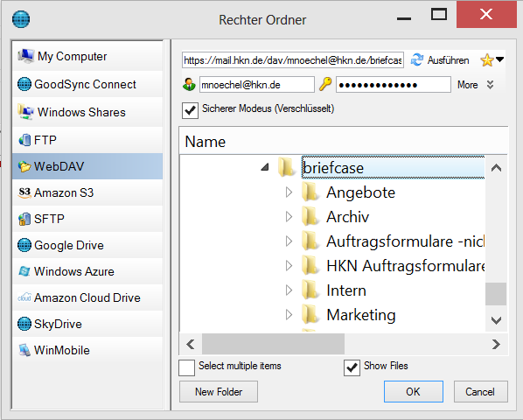Click the Name column header
The image size is (523, 420).
coord(343,141)
